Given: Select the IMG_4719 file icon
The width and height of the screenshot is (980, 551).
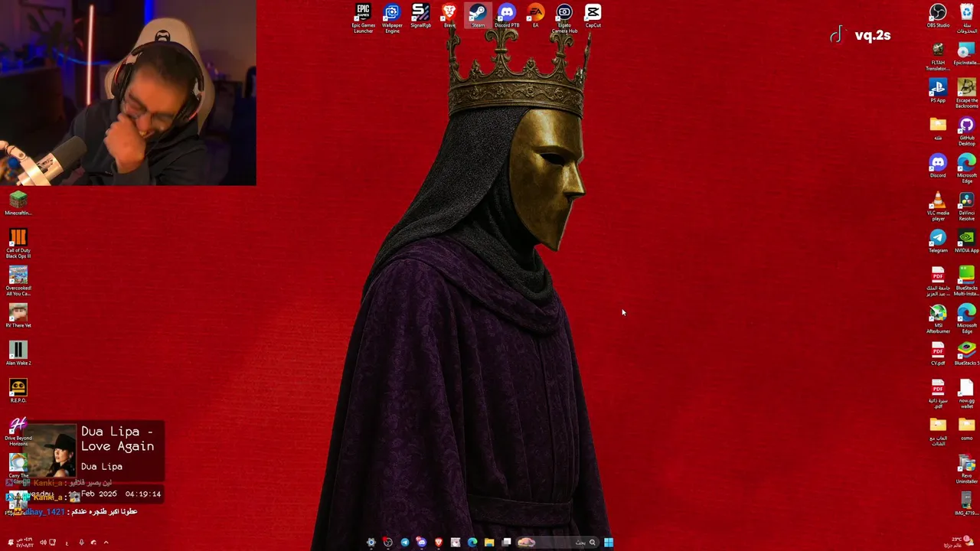Looking at the screenshot, I should click(x=966, y=504).
